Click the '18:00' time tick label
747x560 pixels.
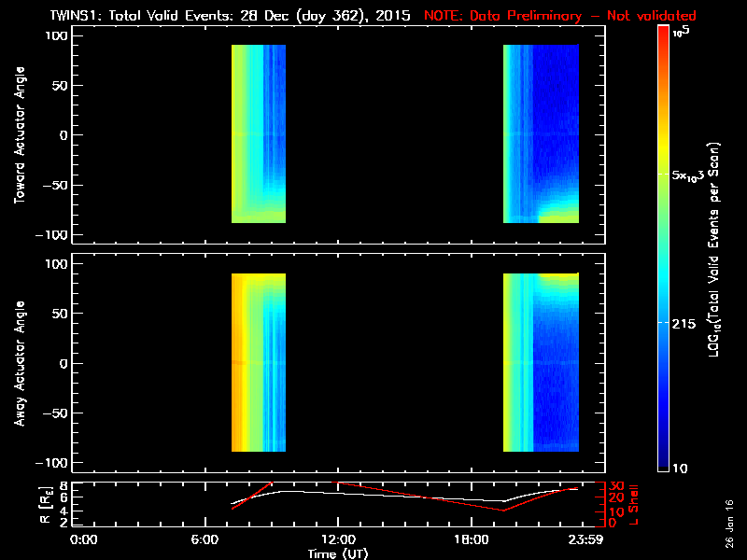[x=472, y=540]
